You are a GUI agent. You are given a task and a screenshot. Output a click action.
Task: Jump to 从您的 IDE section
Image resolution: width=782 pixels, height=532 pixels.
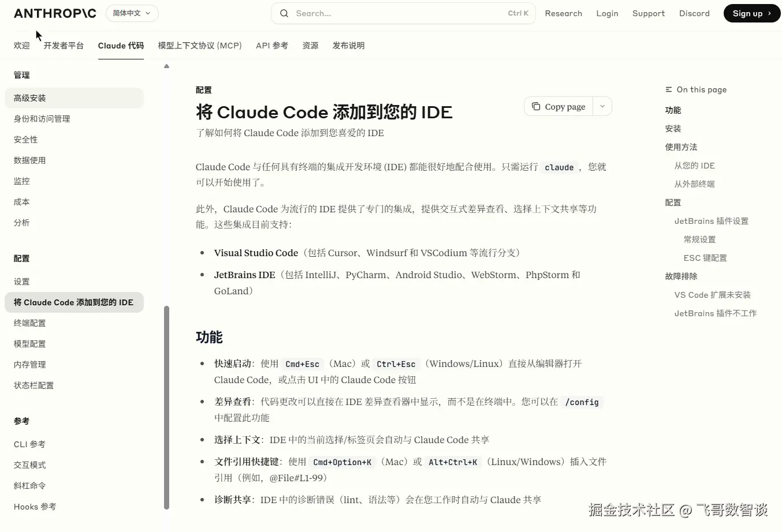695,166
